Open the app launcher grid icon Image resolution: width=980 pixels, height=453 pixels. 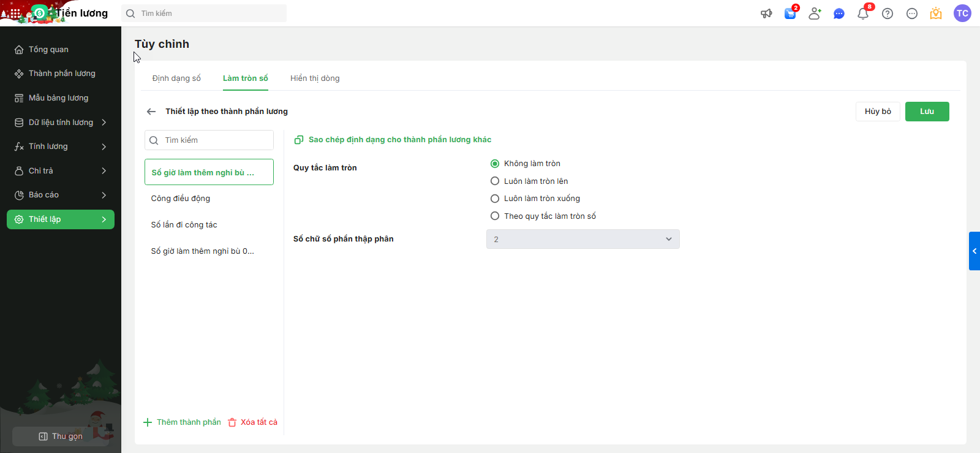(15, 13)
